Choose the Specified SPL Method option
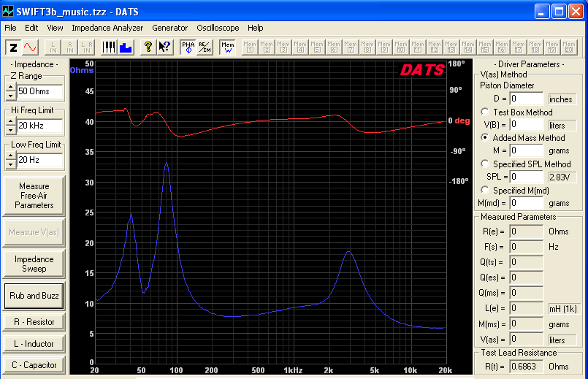This screenshot has height=379, width=588. point(485,164)
